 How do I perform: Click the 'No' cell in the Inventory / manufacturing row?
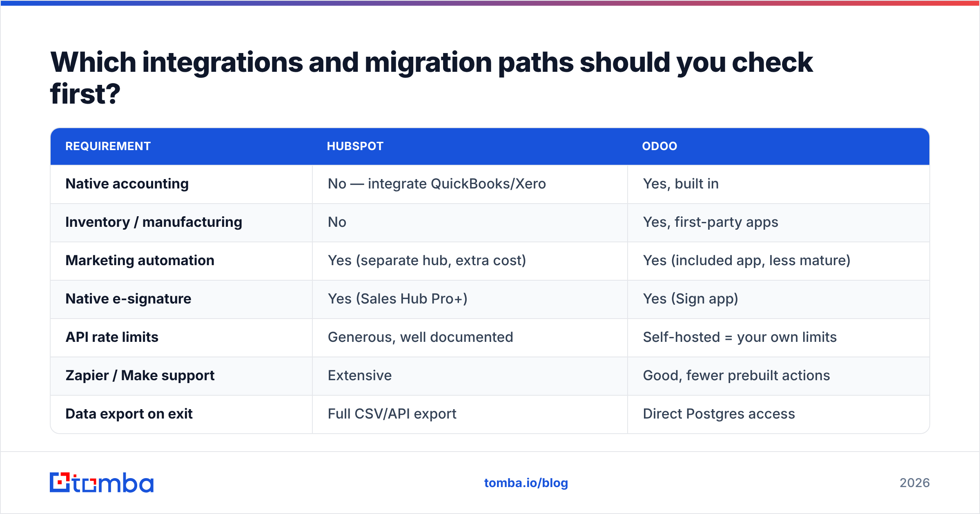pyautogui.click(x=337, y=222)
